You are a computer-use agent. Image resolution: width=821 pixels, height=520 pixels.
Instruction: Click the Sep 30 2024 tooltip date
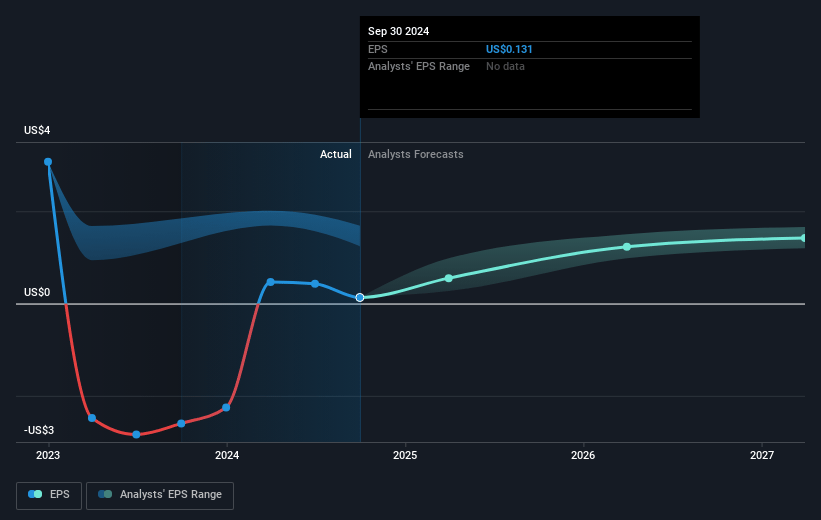[x=398, y=31]
